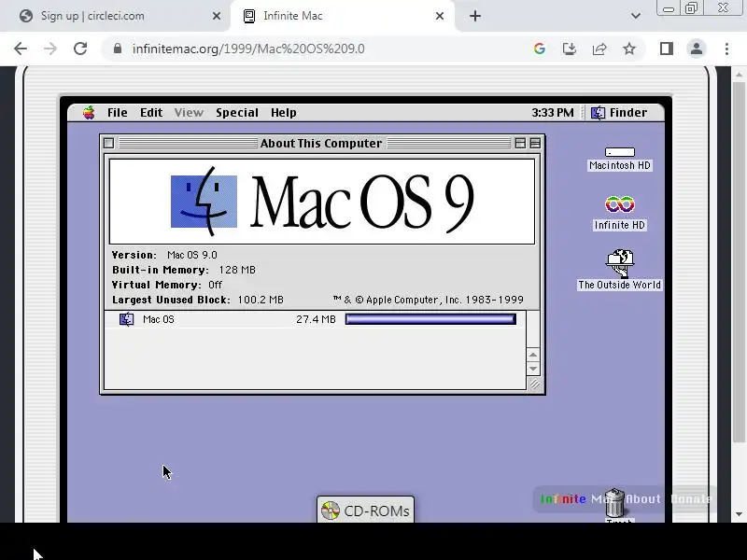
Task: Click the Trash icon on desktop
Action: pos(615,505)
